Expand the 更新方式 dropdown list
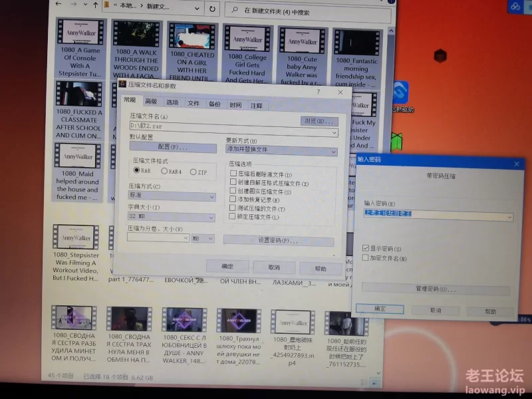The width and height of the screenshot is (532, 399). pyautogui.click(x=281, y=150)
